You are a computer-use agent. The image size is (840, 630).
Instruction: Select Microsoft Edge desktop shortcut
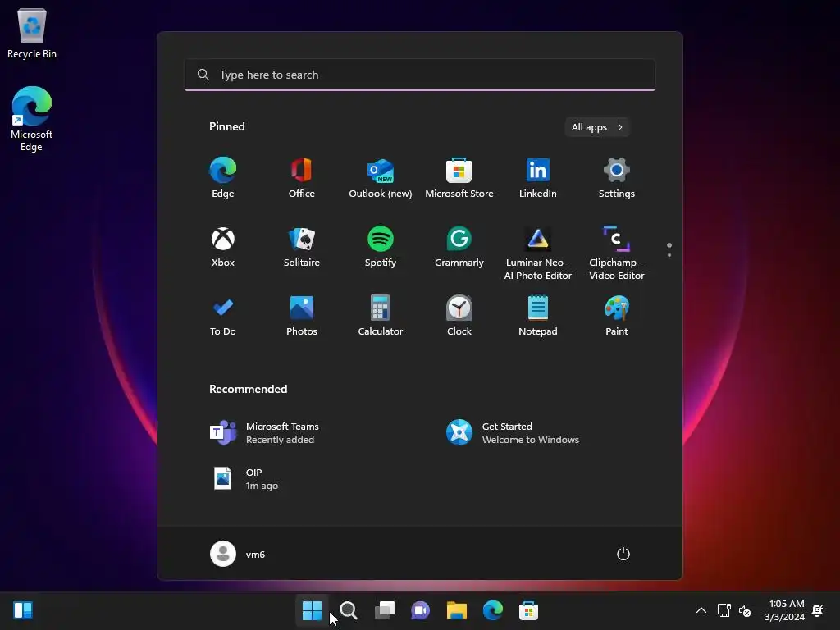point(32,119)
